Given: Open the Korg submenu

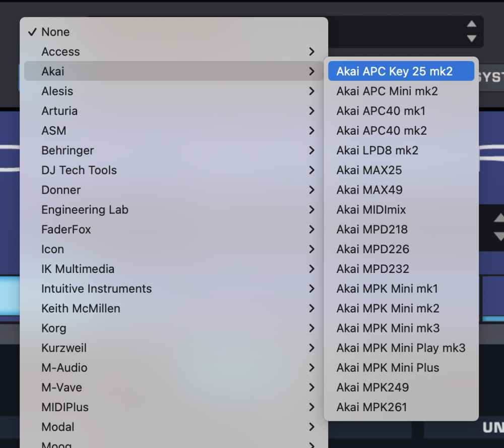Looking at the screenshot, I should tap(173, 328).
